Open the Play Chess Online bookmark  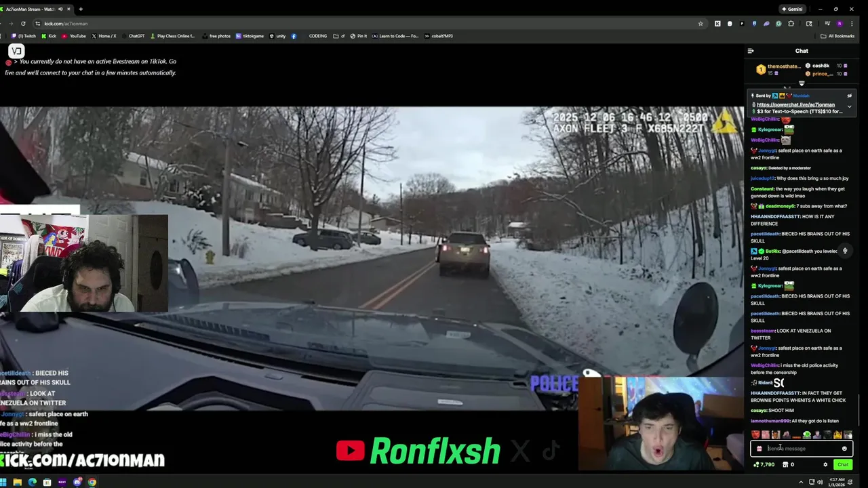172,36
